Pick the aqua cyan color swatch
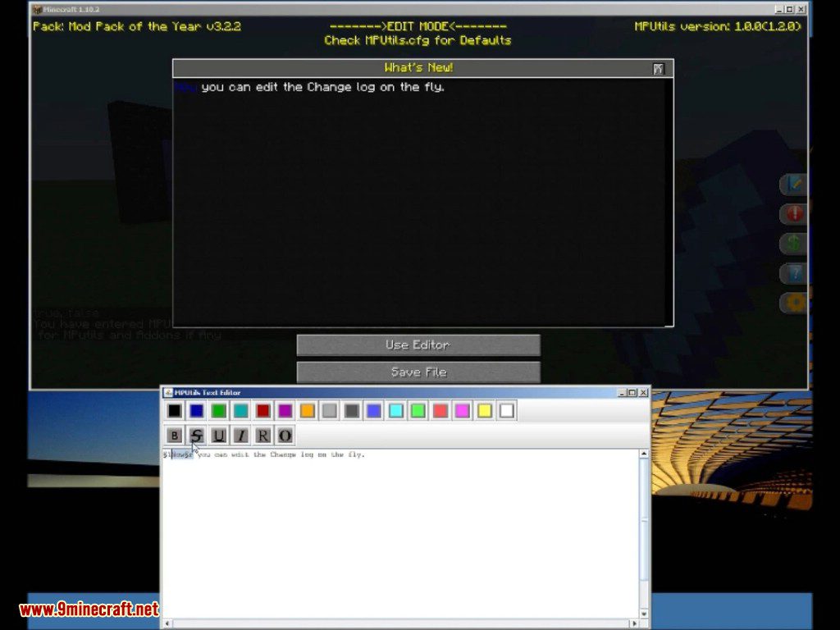 pyautogui.click(x=396, y=411)
